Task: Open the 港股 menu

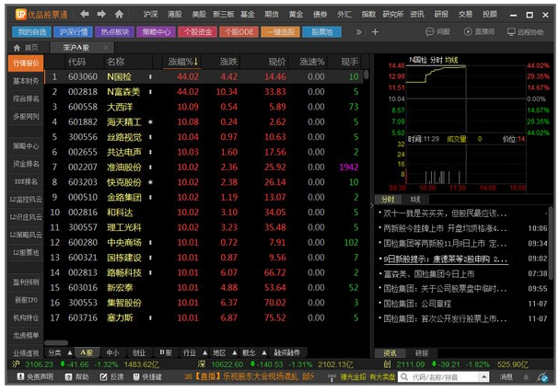Action: pyautogui.click(x=175, y=14)
